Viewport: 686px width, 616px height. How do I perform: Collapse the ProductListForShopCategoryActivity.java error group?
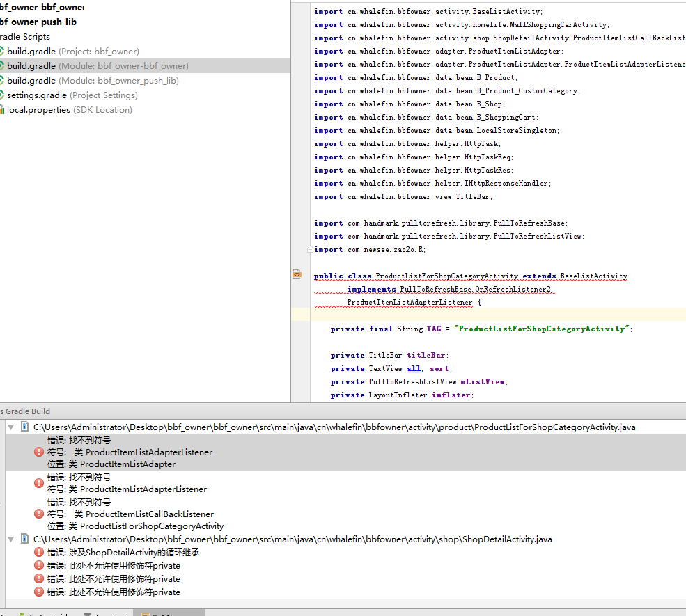(11, 427)
